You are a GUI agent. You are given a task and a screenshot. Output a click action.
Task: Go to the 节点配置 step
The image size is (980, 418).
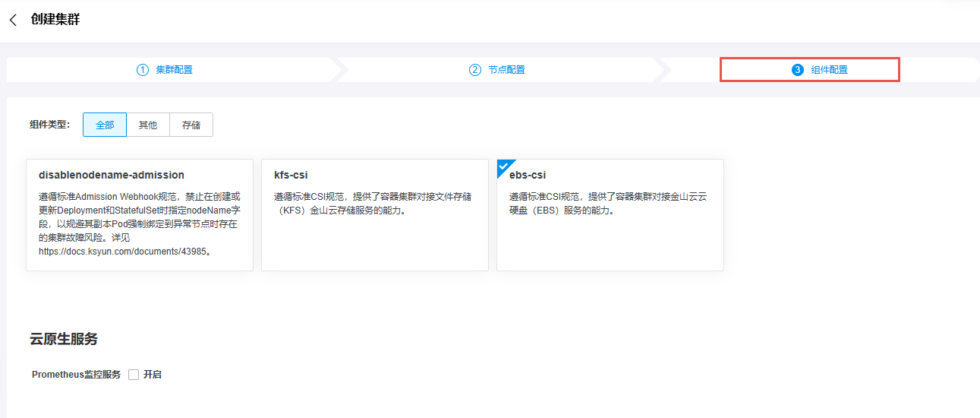click(506, 70)
